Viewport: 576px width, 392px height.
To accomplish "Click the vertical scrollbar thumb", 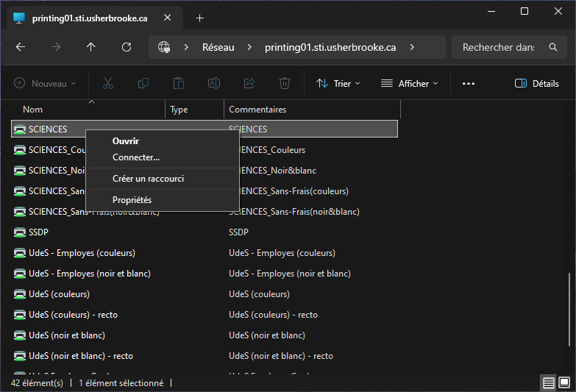I will click(569, 309).
